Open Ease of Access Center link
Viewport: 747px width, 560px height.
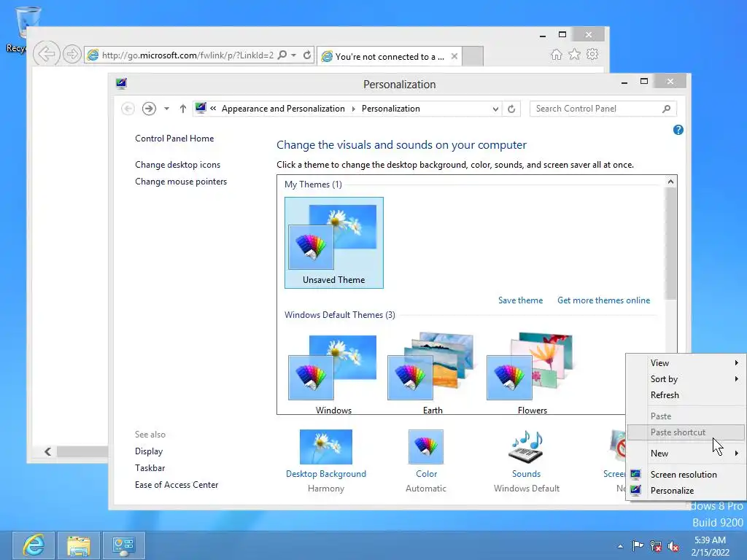(177, 485)
